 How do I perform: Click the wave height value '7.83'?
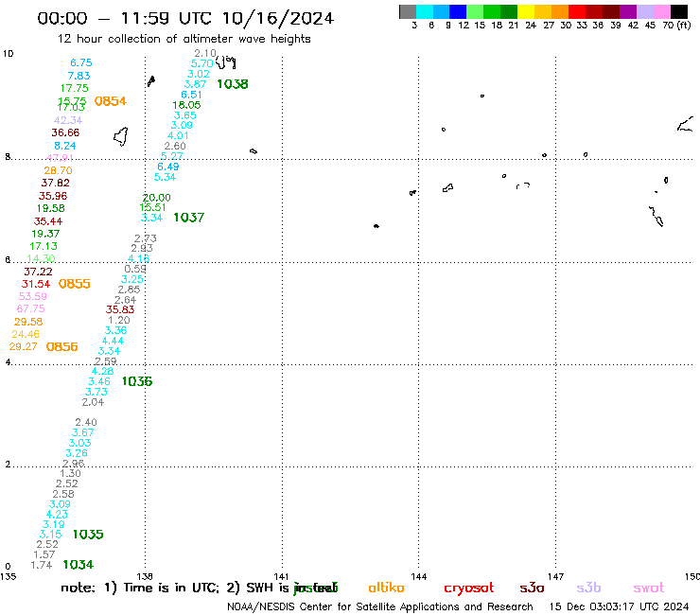[79, 76]
